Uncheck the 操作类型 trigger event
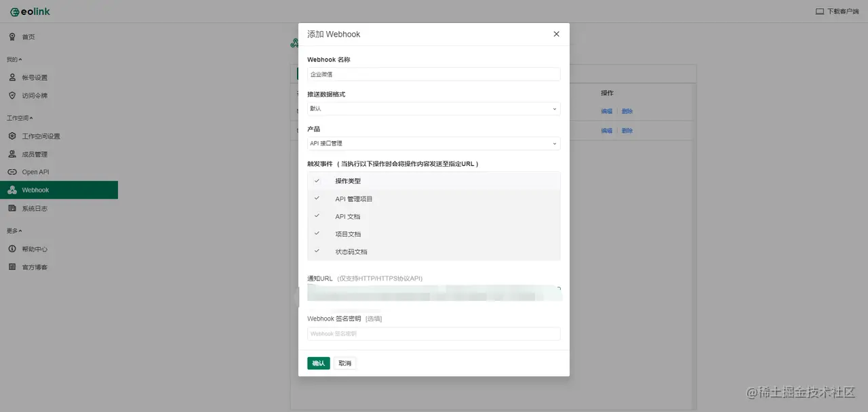868x412 pixels. pyautogui.click(x=317, y=181)
